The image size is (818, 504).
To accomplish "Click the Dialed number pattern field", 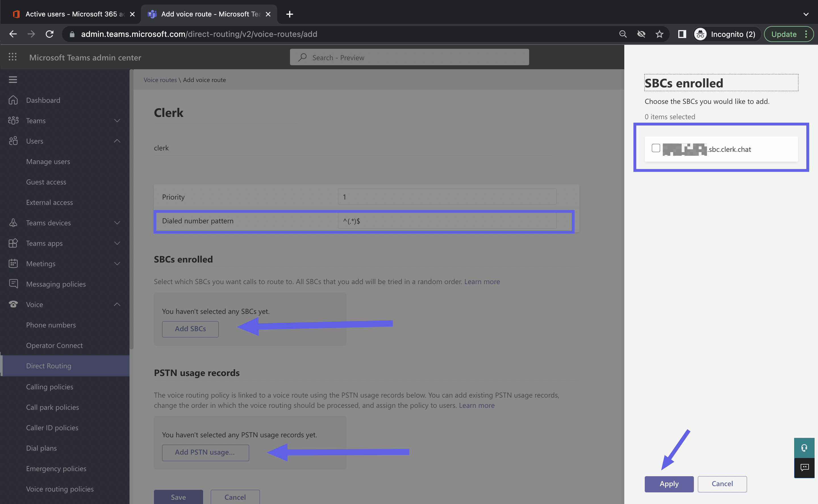I will [447, 221].
